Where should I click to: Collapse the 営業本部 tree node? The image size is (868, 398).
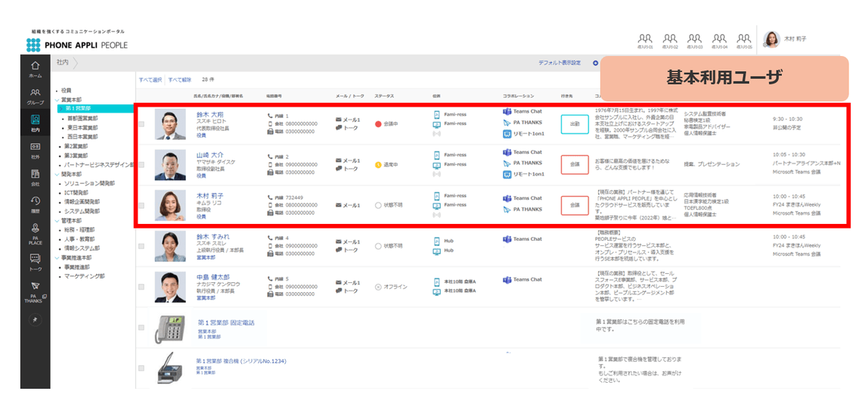pos(57,100)
